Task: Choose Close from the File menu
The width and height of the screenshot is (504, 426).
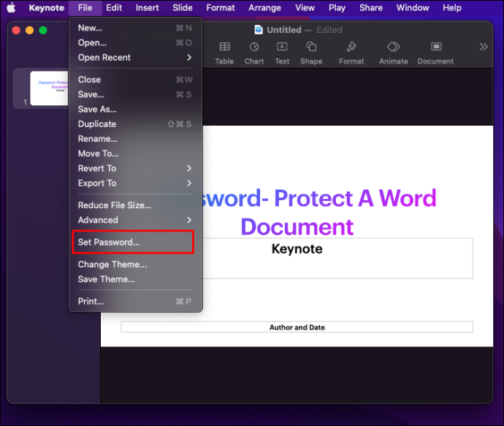Action: pyautogui.click(x=135, y=80)
